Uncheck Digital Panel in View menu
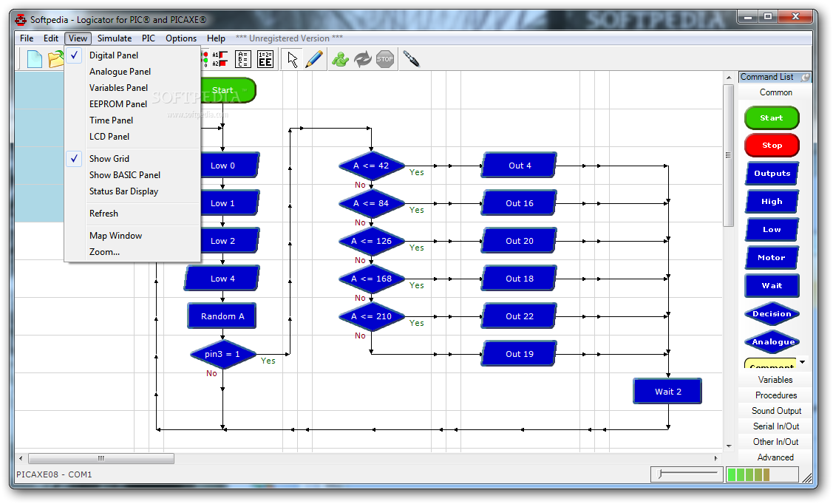This screenshot has height=504, width=833. pos(132,55)
